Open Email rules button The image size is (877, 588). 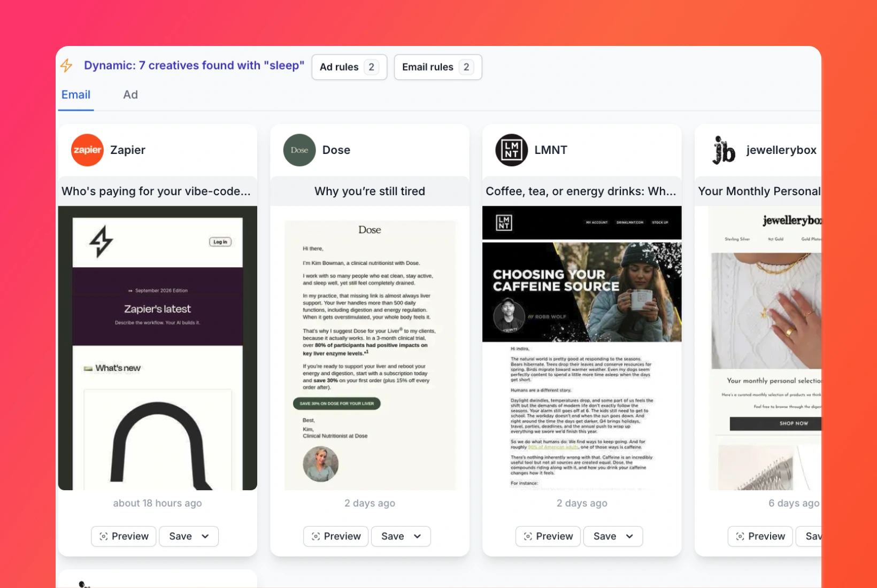point(438,67)
